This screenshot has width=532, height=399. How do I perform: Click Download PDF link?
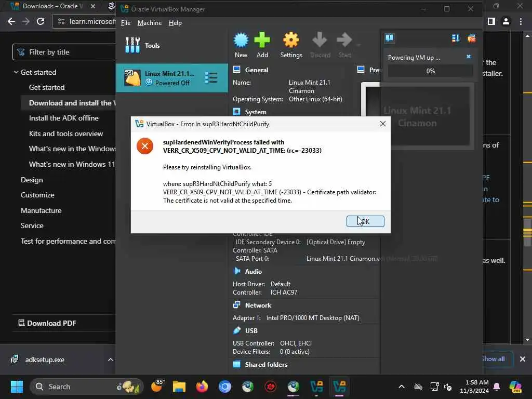47,323
